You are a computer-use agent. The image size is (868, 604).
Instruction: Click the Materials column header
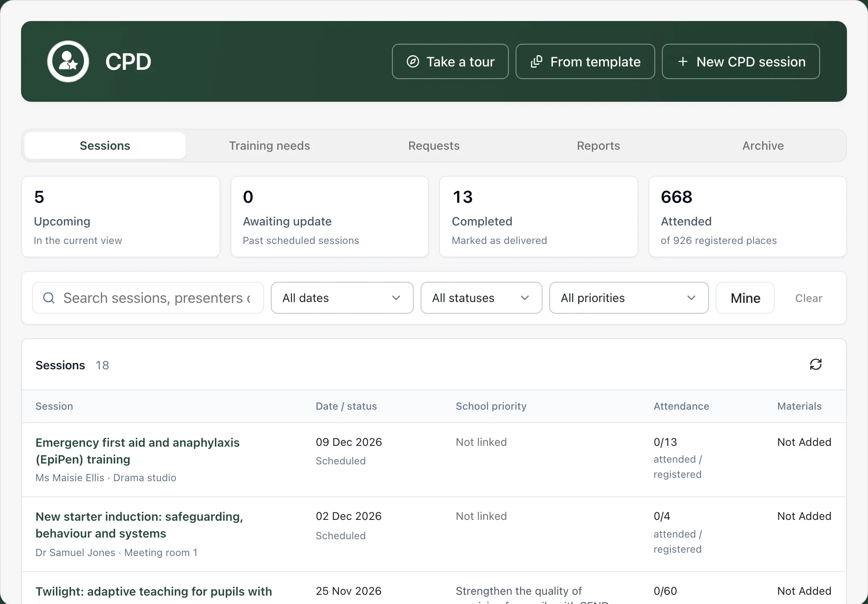pos(799,406)
